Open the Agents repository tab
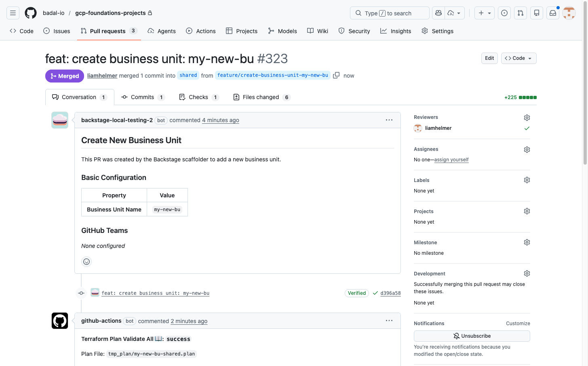 [x=162, y=31]
